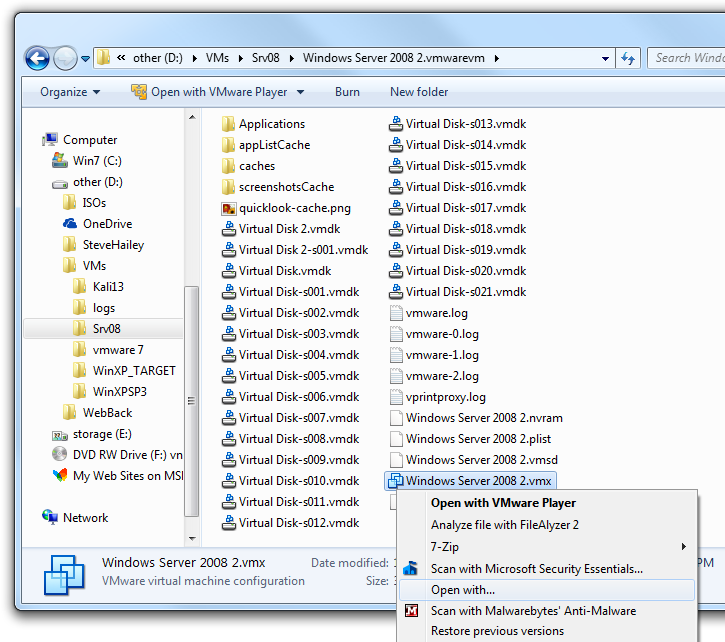
Task: Select other (D:) drive icon in tree
Action: [60, 184]
